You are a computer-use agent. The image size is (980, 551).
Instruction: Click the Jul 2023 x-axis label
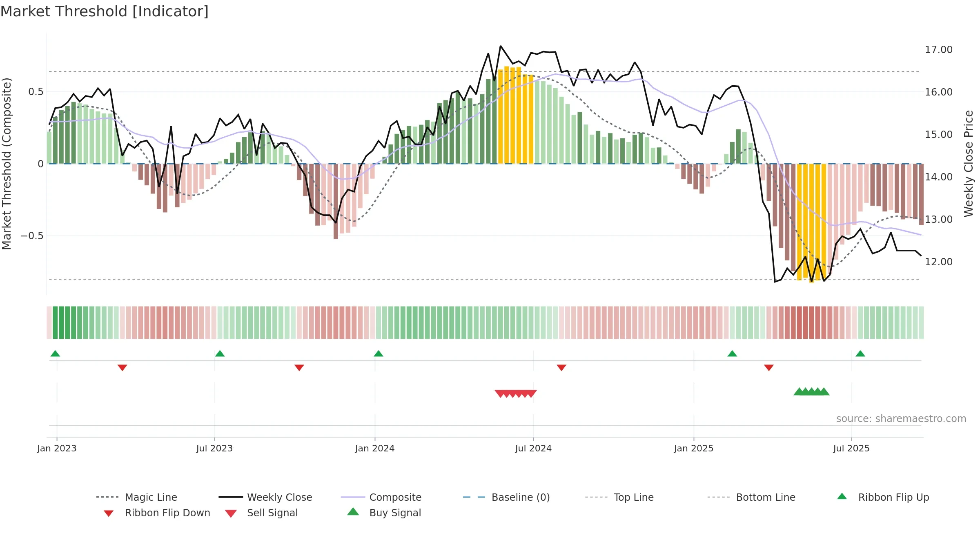[x=214, y=448]
